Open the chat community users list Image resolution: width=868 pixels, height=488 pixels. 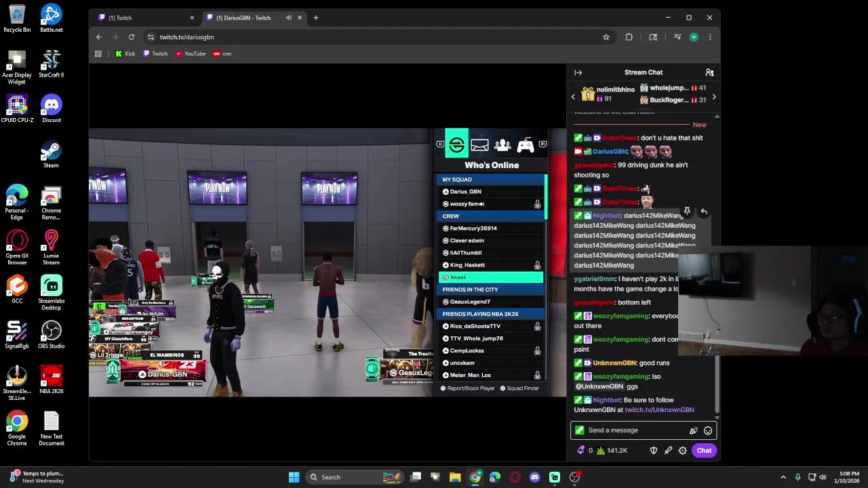(x=709, y=73)
